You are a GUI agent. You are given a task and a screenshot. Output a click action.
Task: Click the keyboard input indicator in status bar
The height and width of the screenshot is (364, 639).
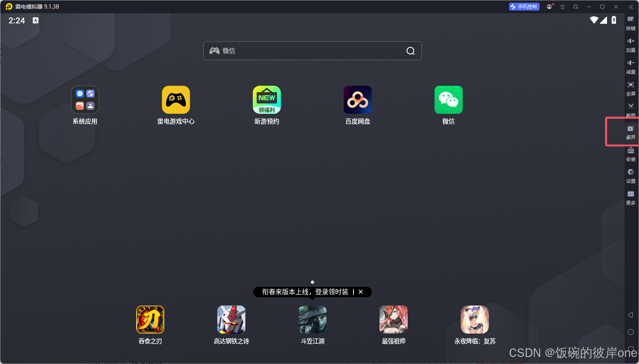tap(35, 21)
